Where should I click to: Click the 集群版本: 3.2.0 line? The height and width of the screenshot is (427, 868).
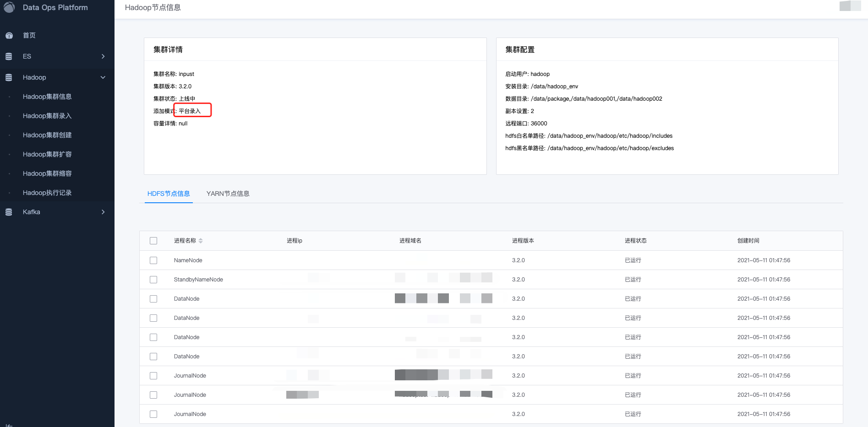click(x=172, y=86)
